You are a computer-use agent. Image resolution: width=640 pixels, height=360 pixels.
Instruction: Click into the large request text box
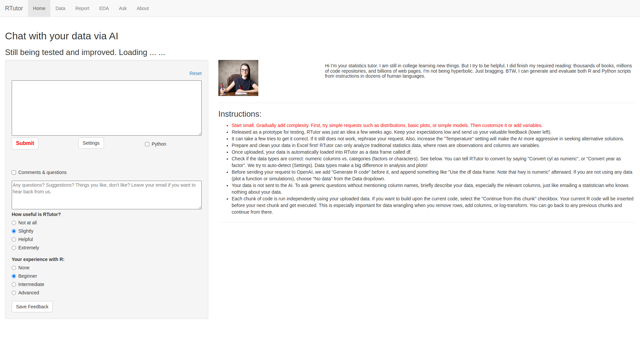107,108
